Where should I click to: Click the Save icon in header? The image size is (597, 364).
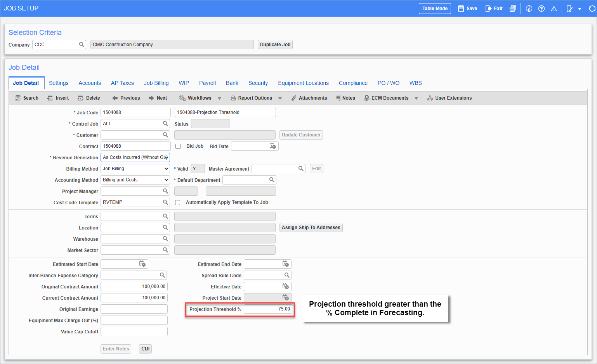461,9
